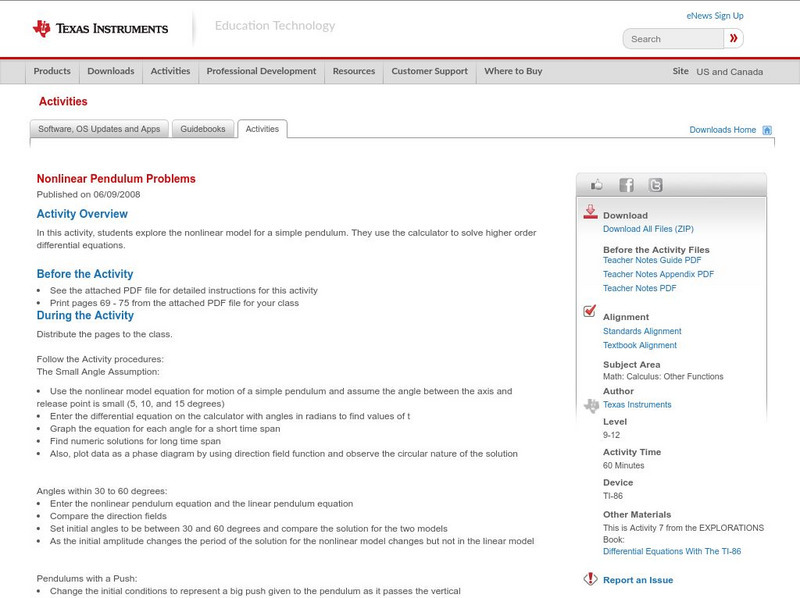
Task: Open Teacher Notes Guide PDF
Action: click(652, 260)
